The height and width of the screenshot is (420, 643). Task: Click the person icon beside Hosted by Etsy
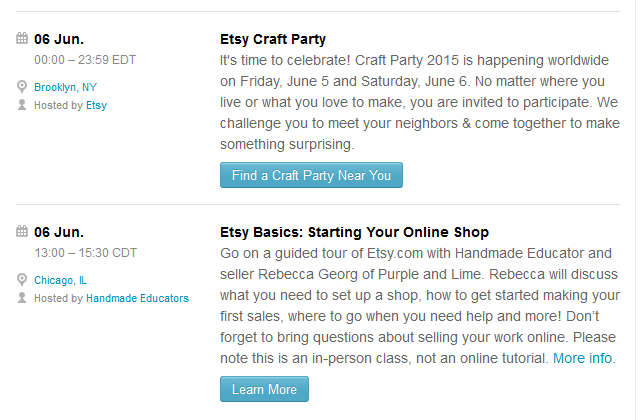pyautogui.click(x=22, y=104)
